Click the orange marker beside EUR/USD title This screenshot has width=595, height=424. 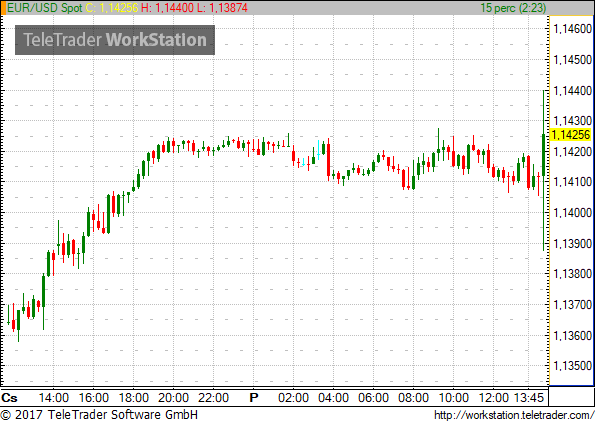click(x=3, y=8)
